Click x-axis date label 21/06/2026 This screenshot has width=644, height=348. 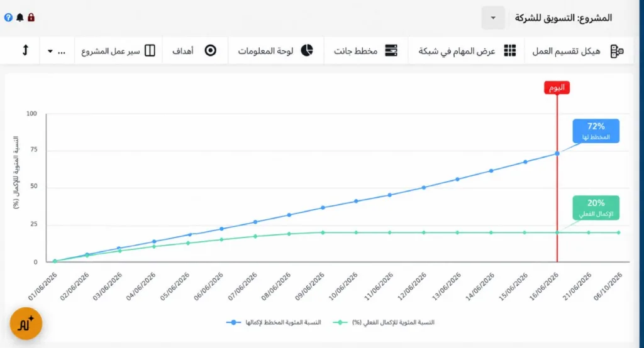[577, 287]
